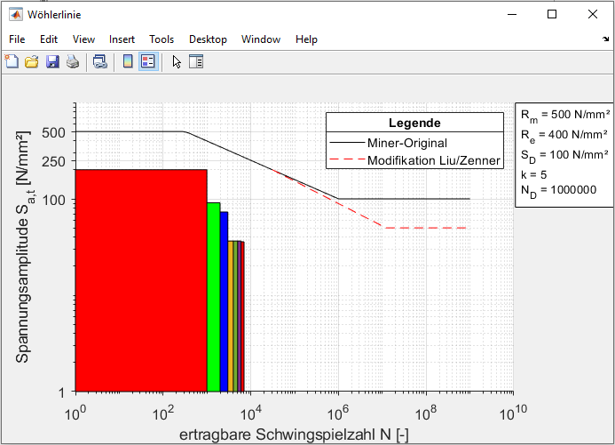Maximize the Wöhlerlinie figure window
The width and height of the screenshot is (615, 445).
point(550,14)
